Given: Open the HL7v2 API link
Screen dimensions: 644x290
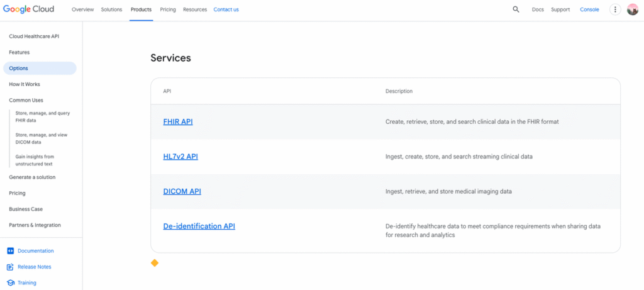Looking at the screenshot, I should pos(180,157).
